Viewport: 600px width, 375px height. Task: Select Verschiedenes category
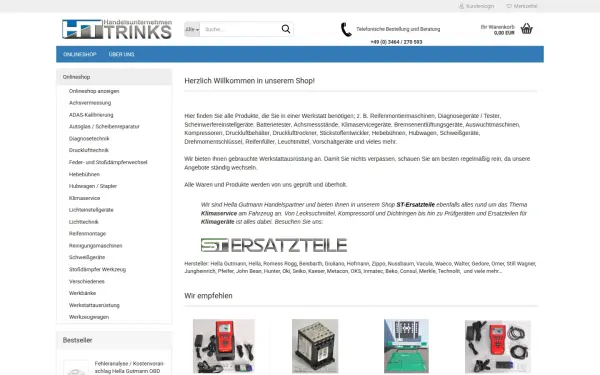click(86, 281)
